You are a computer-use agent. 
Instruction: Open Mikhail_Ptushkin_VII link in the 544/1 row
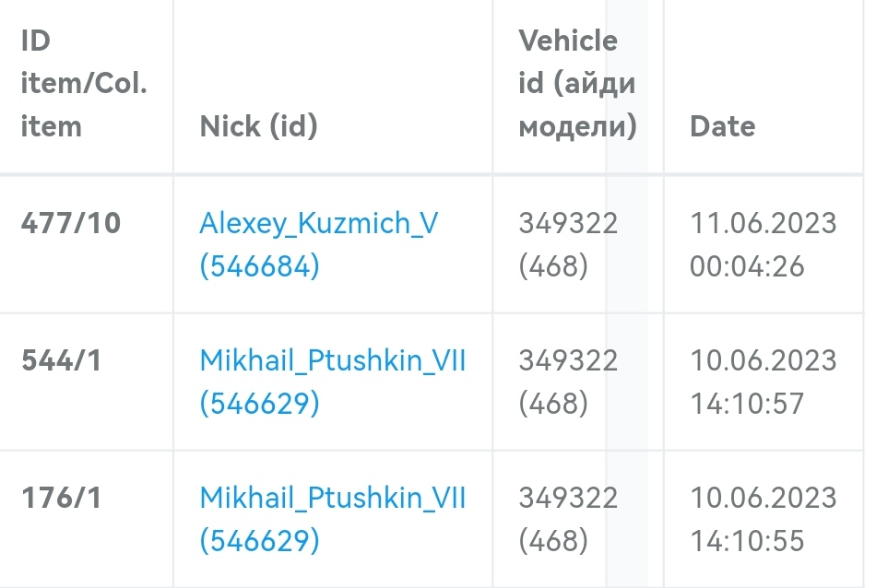point(333,360)
